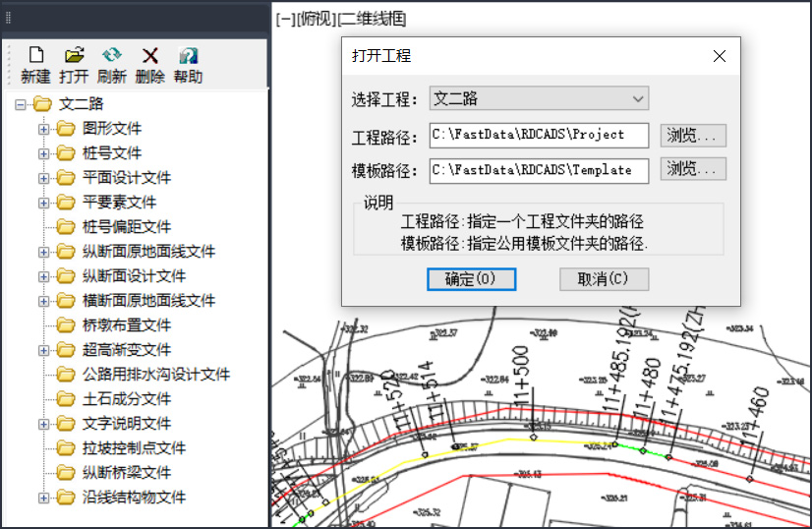Expand the 图形文件 tree node
This screenshot has height=529, width=812.
[x=43, y=129]
